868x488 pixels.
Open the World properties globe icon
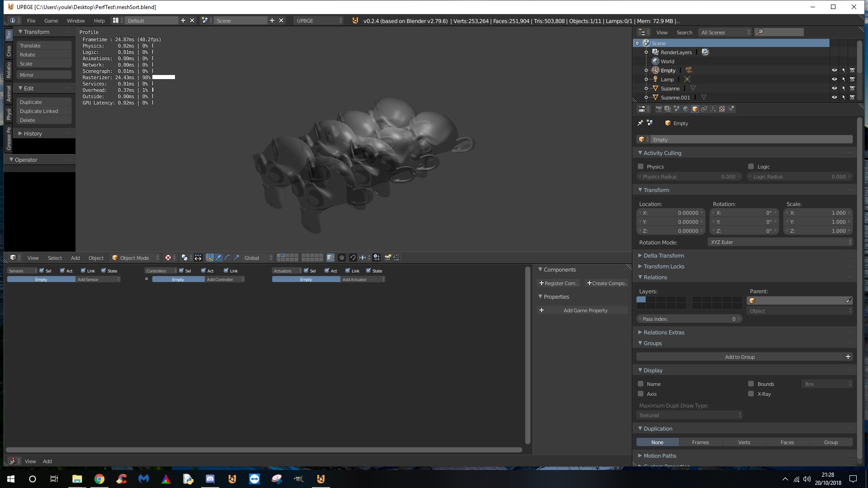click(686, 109)
